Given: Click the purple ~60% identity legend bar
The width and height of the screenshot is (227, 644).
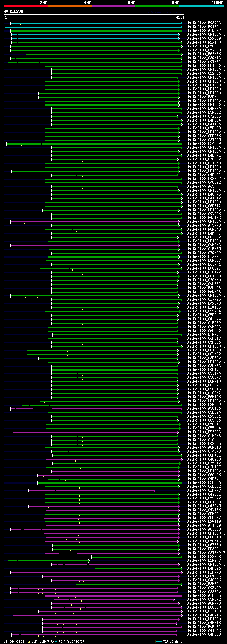Looking at the screenshot, I should 113,6.
